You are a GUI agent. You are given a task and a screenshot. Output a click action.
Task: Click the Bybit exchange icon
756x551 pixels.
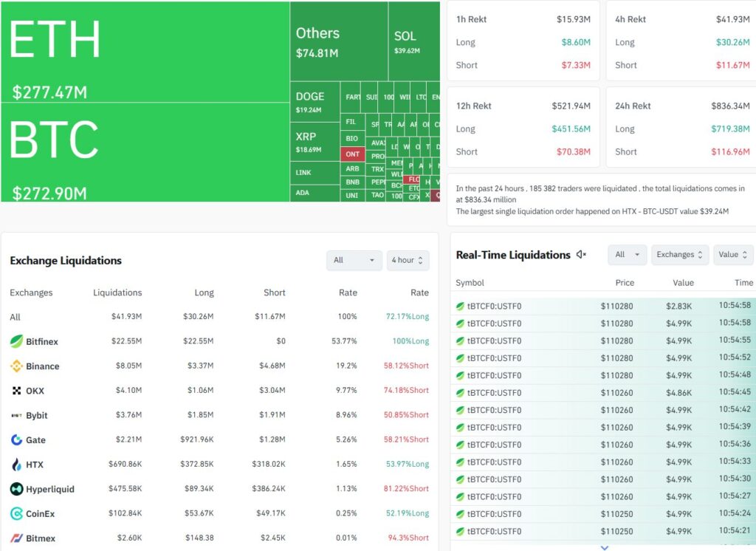tap(16, 415)
